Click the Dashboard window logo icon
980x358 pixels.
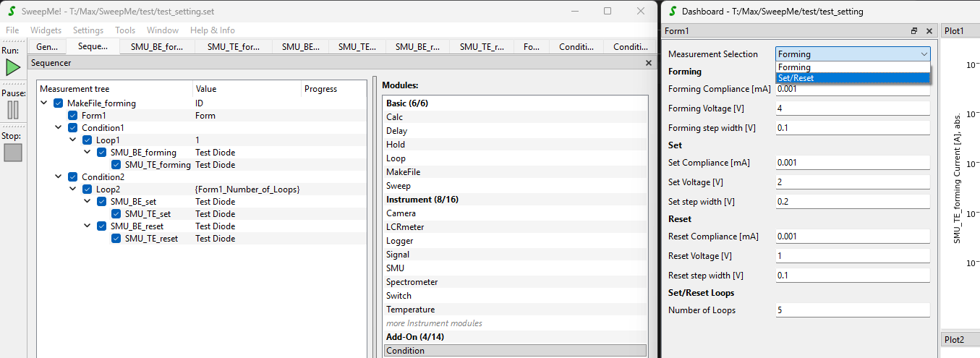[673, 12]
